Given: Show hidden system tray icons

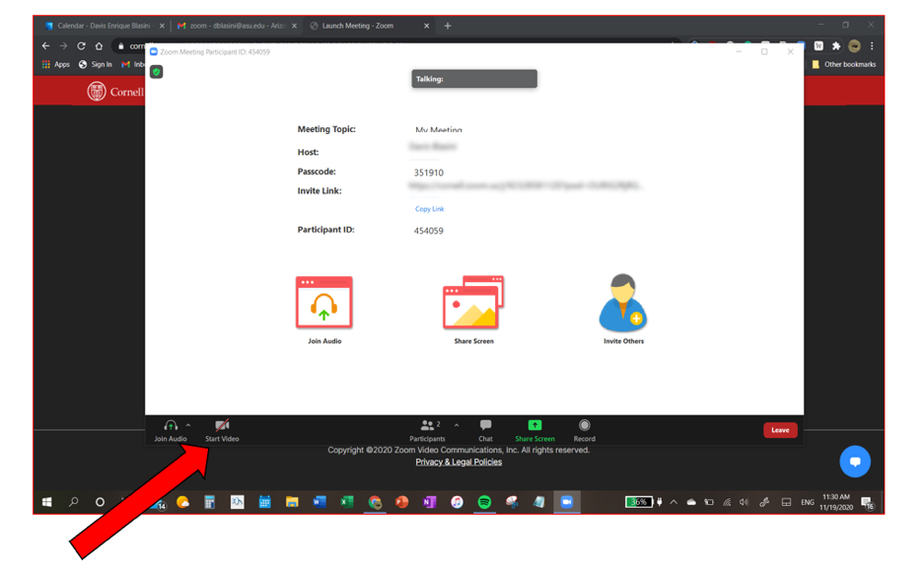Looking at the screenshot, I should click(x=674, y=502).
